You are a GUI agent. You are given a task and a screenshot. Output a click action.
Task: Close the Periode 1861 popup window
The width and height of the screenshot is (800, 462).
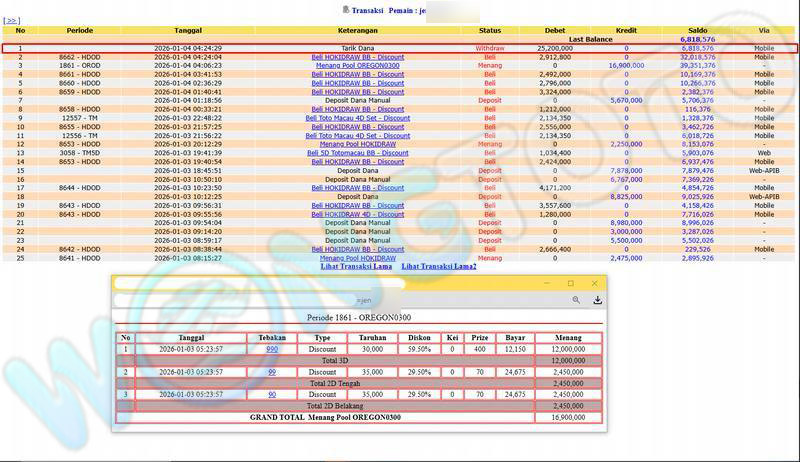point(595,283)
